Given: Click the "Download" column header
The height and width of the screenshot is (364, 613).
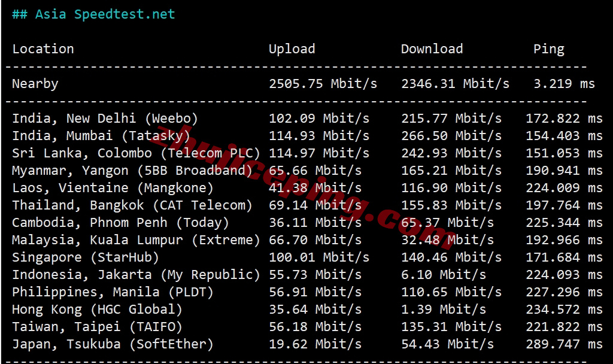Looking at the screenshot, I should tap(432, 49).
